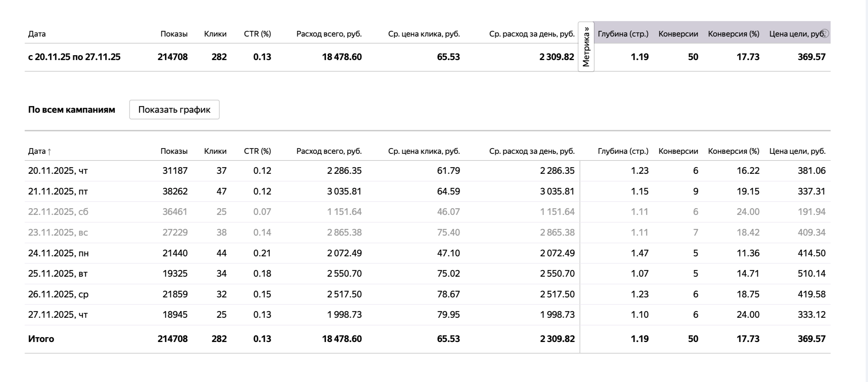Click the date range с 20.11.25 по 27.11.25
The height and width of the screenshot is (382, 868).
(75, 57)
